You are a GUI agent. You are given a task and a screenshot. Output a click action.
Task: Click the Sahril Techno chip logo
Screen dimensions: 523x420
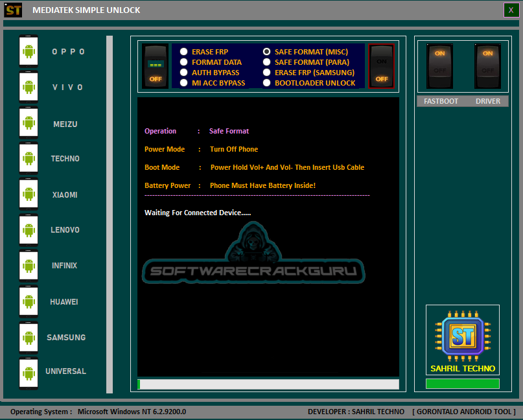(462, 336)
